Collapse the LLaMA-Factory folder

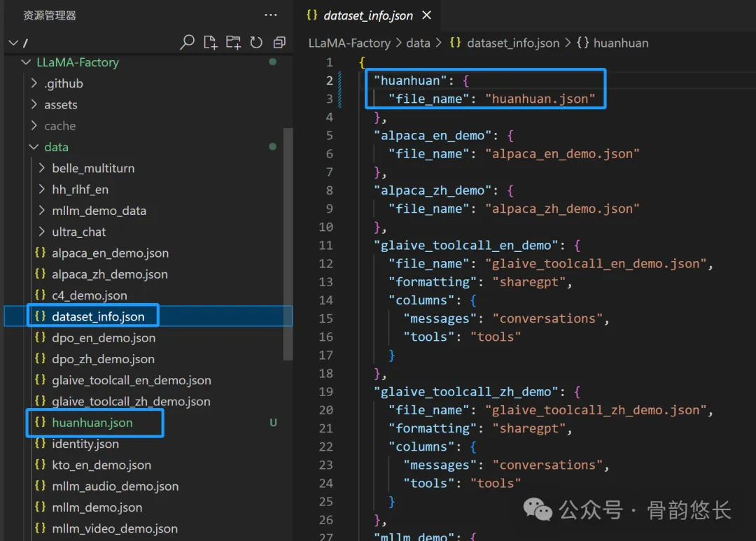click(27, 62)
